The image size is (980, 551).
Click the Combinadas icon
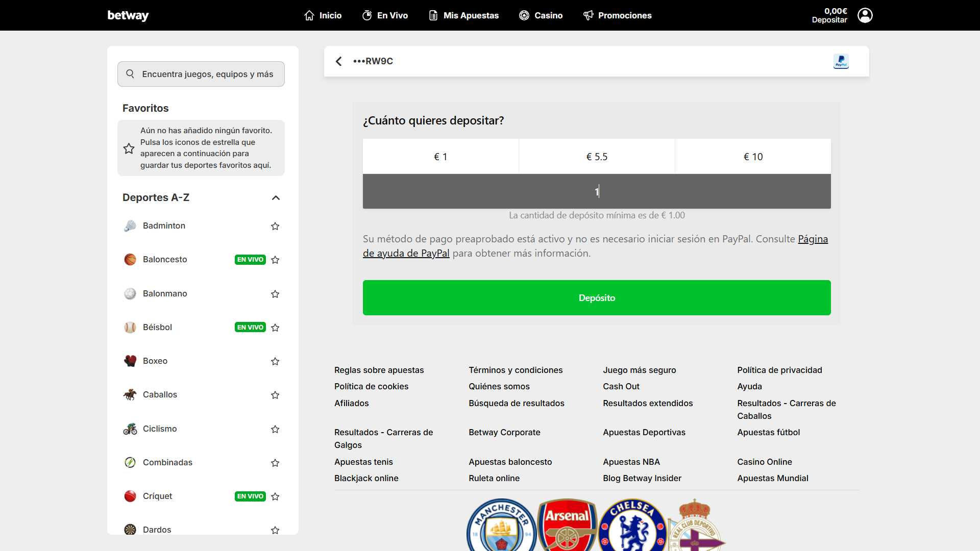tap(130, 462)
